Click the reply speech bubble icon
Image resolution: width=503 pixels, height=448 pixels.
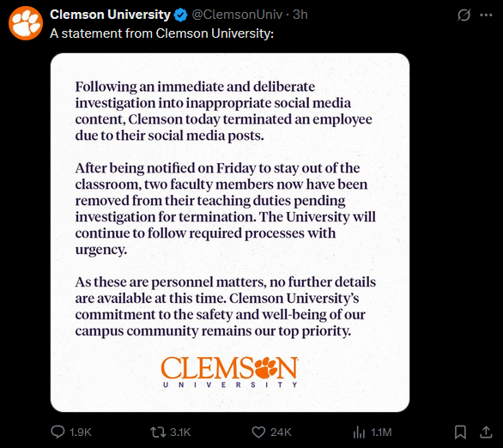(58, 432)
